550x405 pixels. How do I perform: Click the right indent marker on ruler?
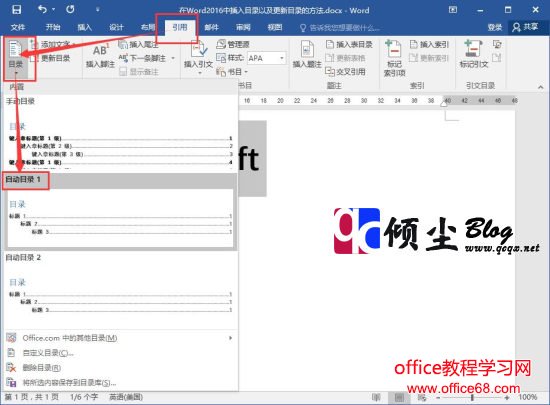tap(444, 103)
